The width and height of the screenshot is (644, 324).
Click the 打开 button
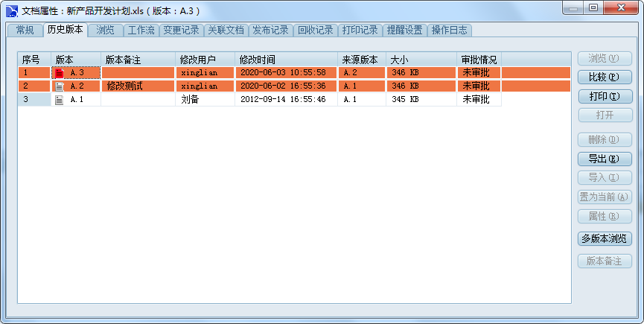pyautogui.click(x=605, y=115)
